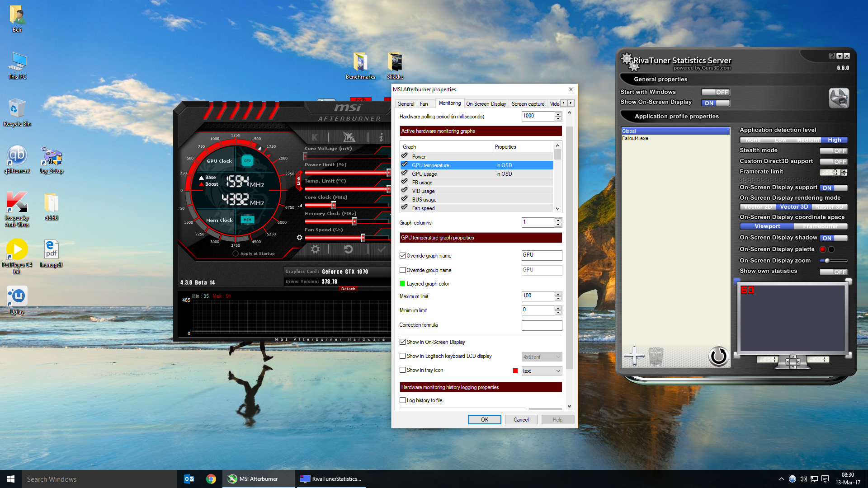Click fan speed auto gear icon

[299, 238]
